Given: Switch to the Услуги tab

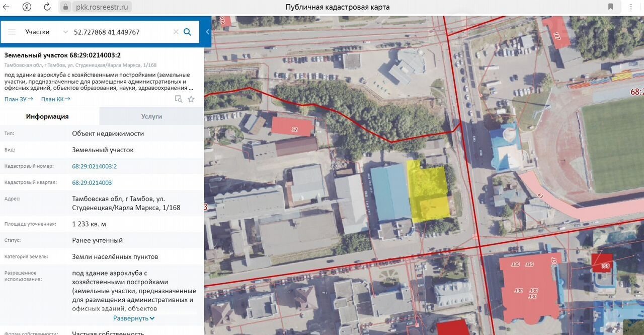Looking at the screenshot, I should point(151,116).
